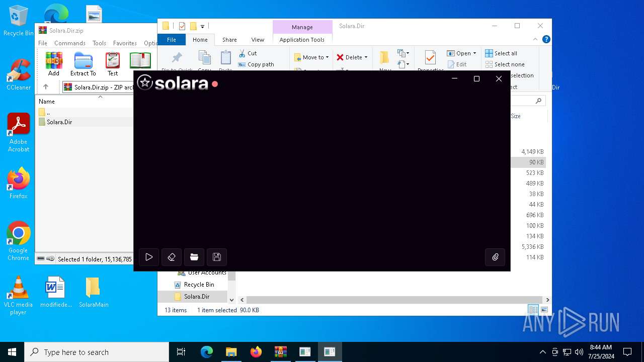Select Solara.Dir folder in WinRAR list
This screenshot has width=644, height=362.
click(x=59, y=122)
